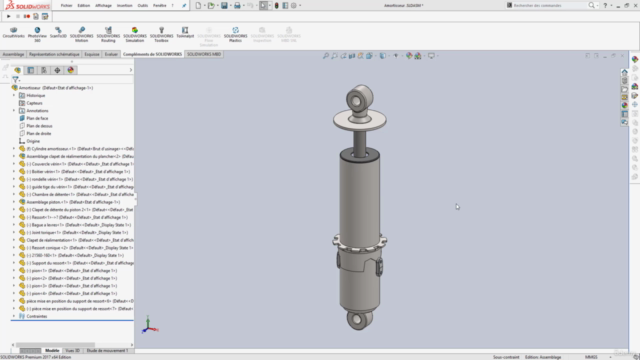Enable the ScanTo3D add-in
The image size is (640, 360).
click(58, 33)
